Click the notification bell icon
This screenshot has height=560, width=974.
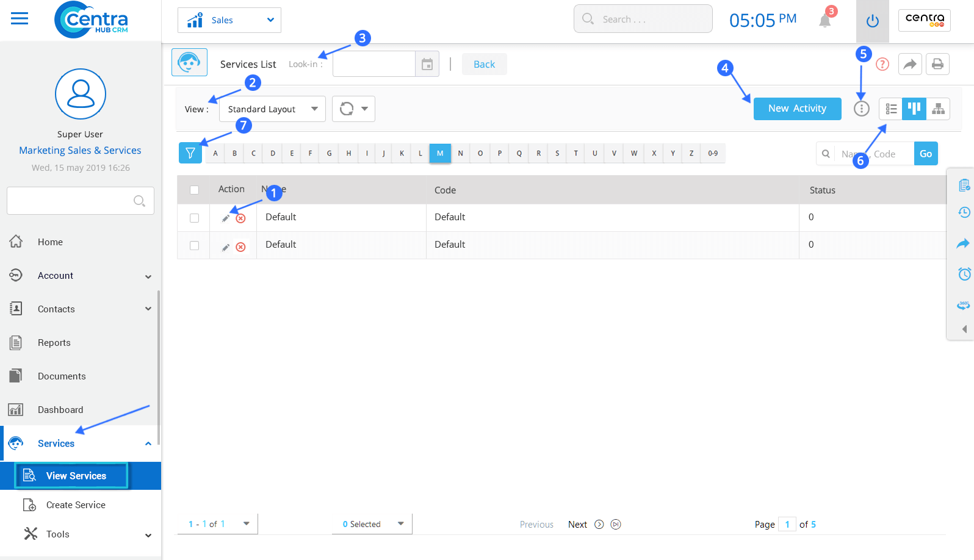[x=825, y=21]
